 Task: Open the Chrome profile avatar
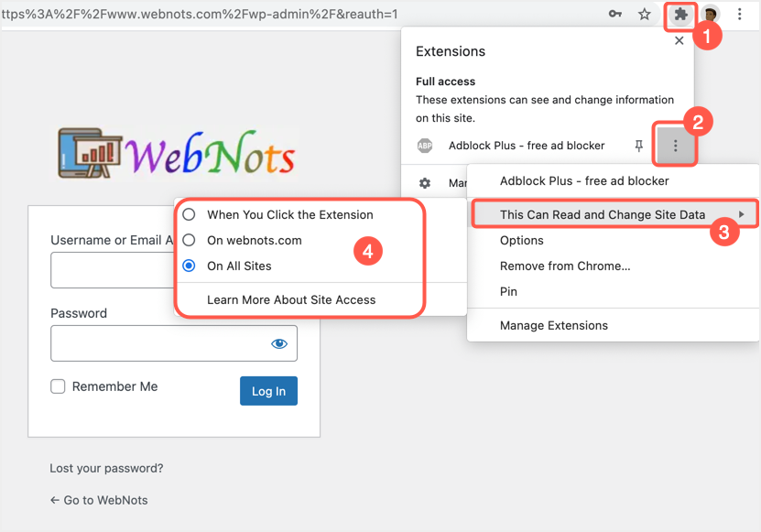click(711, 15)
